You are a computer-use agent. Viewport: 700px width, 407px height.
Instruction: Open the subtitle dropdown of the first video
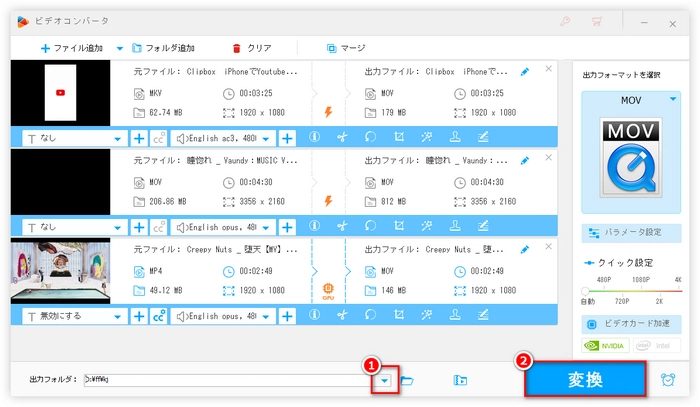[x=120, y=139]
